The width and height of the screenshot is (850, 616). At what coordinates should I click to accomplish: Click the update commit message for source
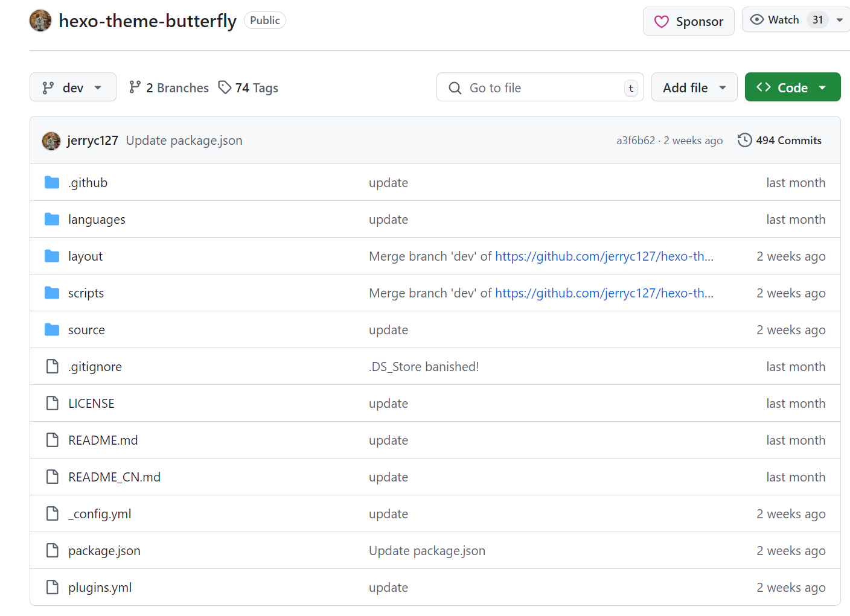pyautogui.click(x=388, y=330)
